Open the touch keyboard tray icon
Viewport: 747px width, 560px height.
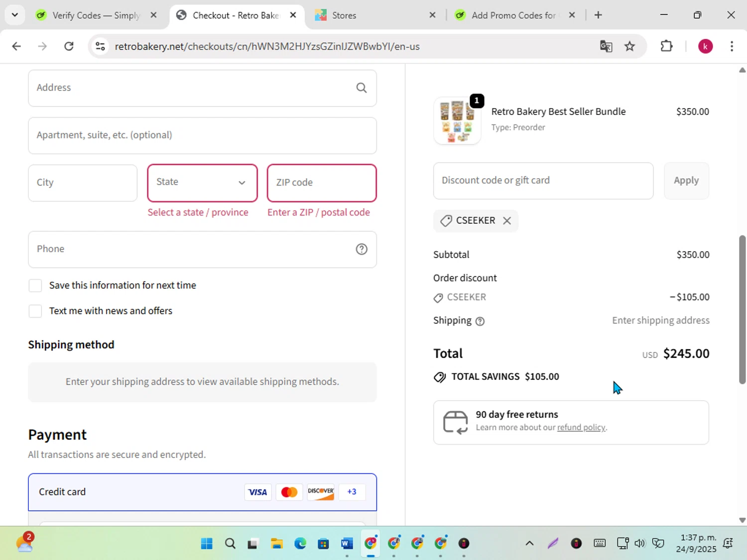(600, 544)
